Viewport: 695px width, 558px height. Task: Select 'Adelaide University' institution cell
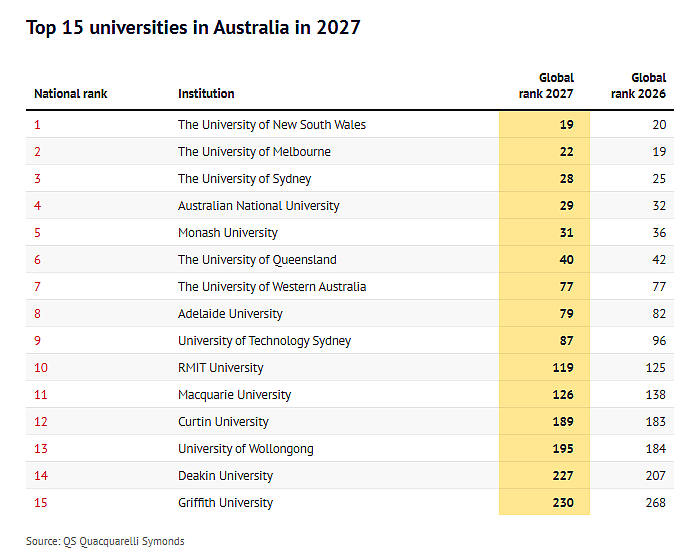pyautogui.click(x=230, y=314)
